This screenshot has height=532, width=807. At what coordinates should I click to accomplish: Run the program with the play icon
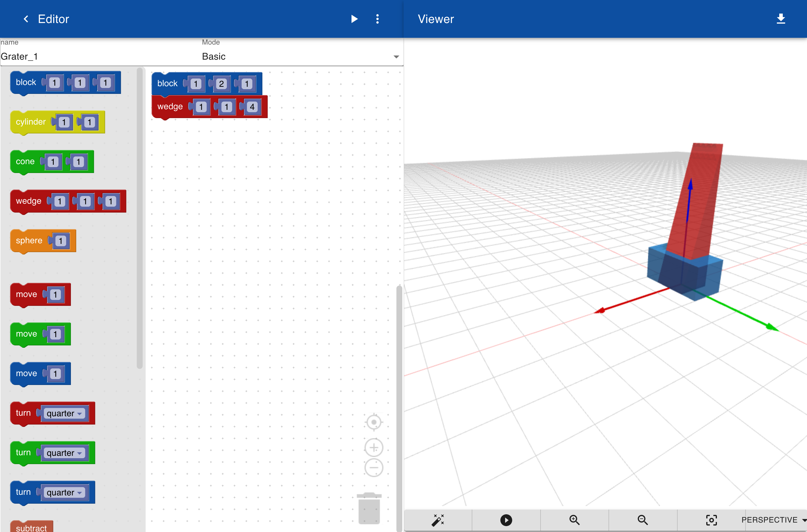pyautogui.click(x=354, y=19)
